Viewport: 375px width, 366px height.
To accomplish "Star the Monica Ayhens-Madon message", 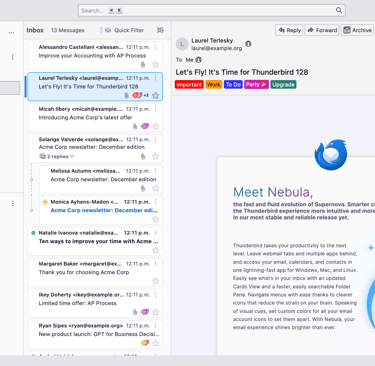I will tap(155, 219).
